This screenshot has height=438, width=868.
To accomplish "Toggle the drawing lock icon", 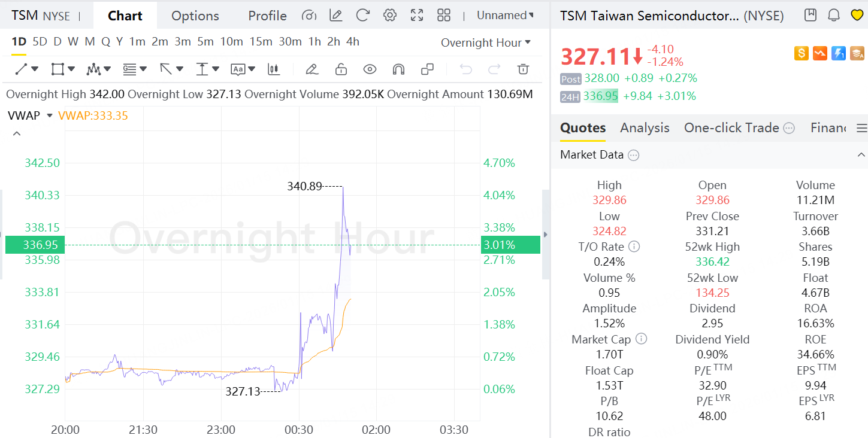I will point(341,69).
